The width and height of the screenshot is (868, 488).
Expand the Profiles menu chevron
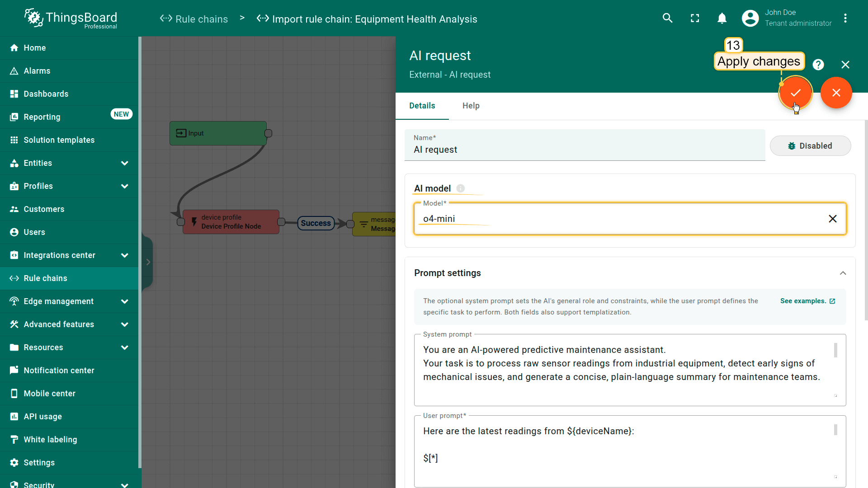125,186
